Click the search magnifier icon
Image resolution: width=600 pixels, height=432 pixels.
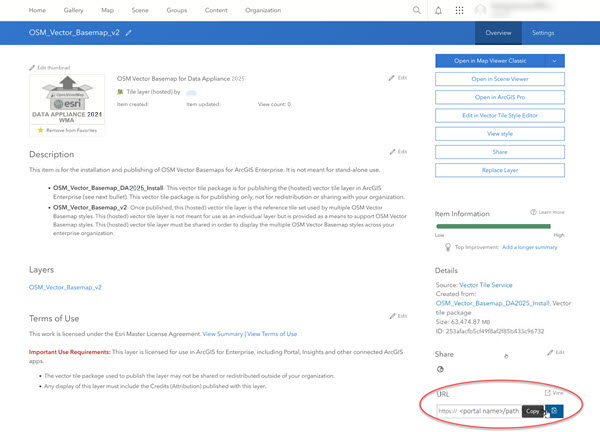pos(417,10)
